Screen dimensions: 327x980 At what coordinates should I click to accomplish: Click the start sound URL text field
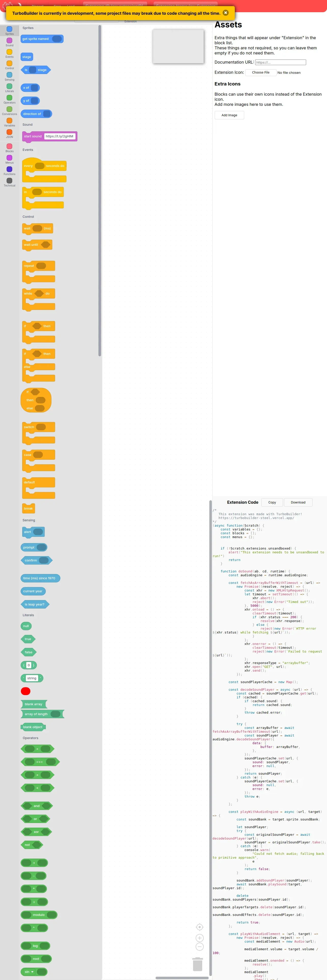pos(59,136)
